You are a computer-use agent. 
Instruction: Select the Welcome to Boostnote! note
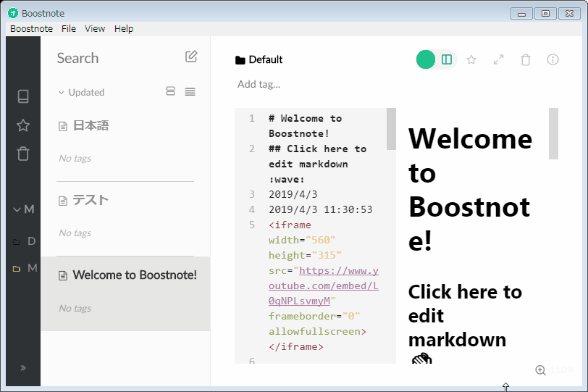(125, 293)
